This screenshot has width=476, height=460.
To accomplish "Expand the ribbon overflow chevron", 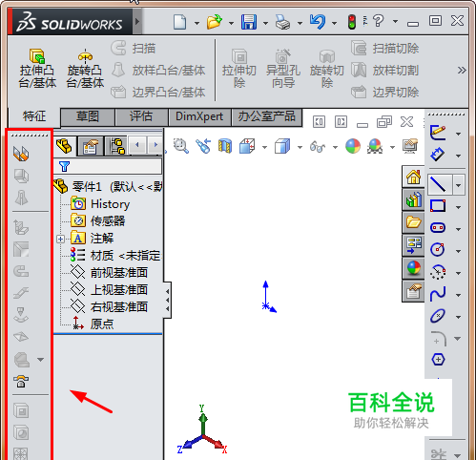I will (462, 71).
